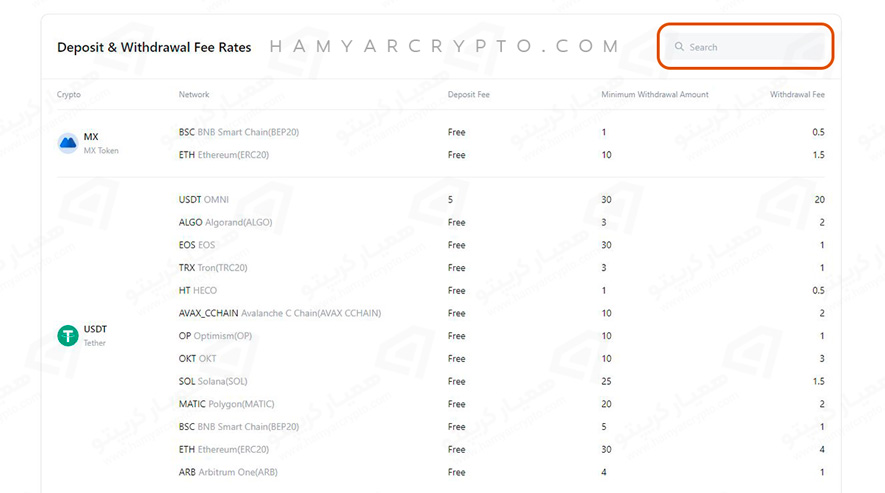This screenshot has width=885, height=493.
Task: Select the USDT Tether name label
Action: [95, 329]
